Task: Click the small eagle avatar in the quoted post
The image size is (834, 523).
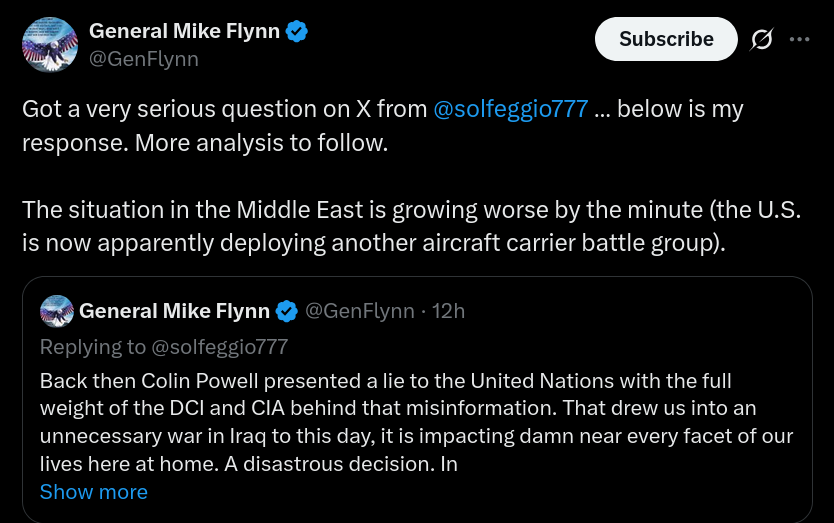Action: click(x=56, y=311)
